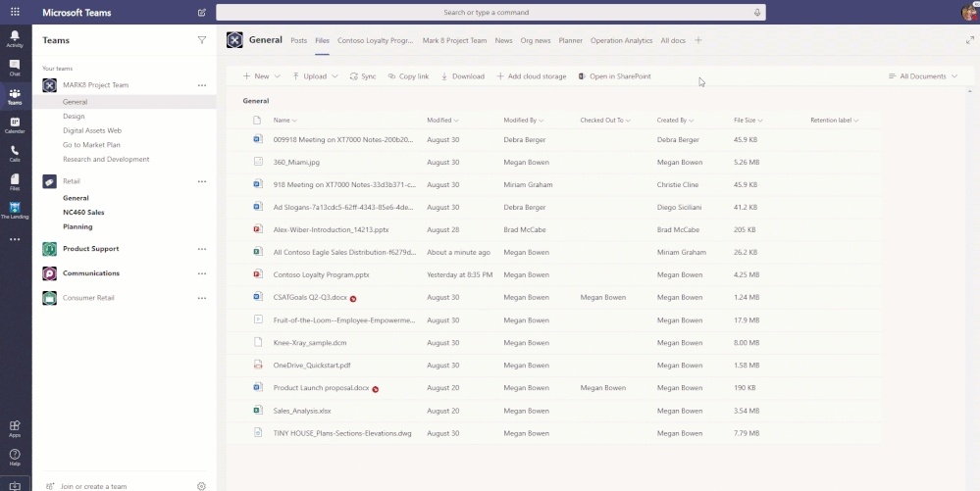
Task: Open the All Documents view dropdown
Action: tap(922, 76)
